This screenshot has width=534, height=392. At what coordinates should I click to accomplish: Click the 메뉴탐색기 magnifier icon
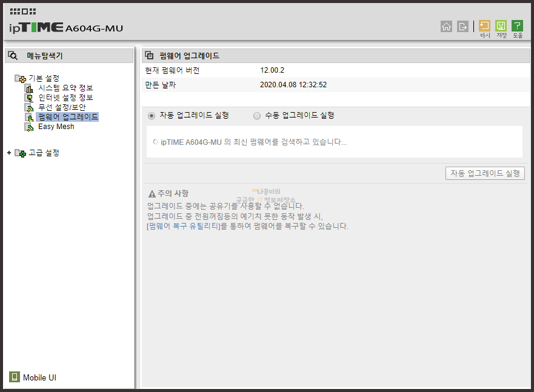(x=13, y=56)
